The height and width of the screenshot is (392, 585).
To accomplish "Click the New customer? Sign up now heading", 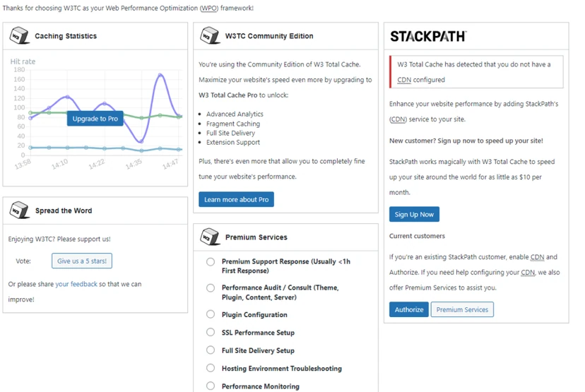I will click(x=466, y=141).
